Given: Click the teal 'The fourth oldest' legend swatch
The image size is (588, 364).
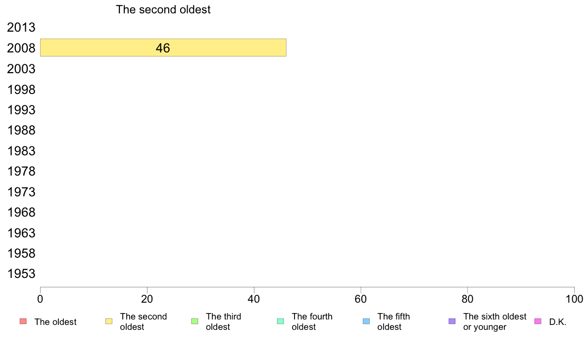Looking at the screenshot, I should pos(281,321).
